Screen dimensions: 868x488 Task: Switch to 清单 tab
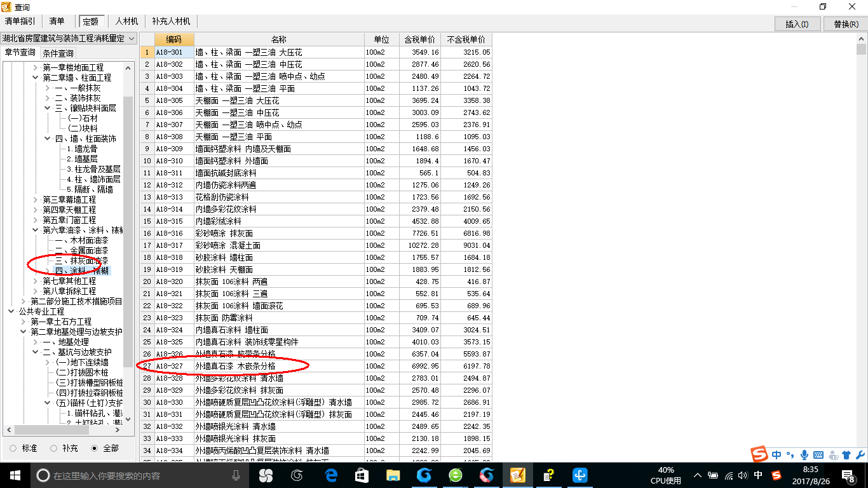pyautogui.click(x=57, y=22)
